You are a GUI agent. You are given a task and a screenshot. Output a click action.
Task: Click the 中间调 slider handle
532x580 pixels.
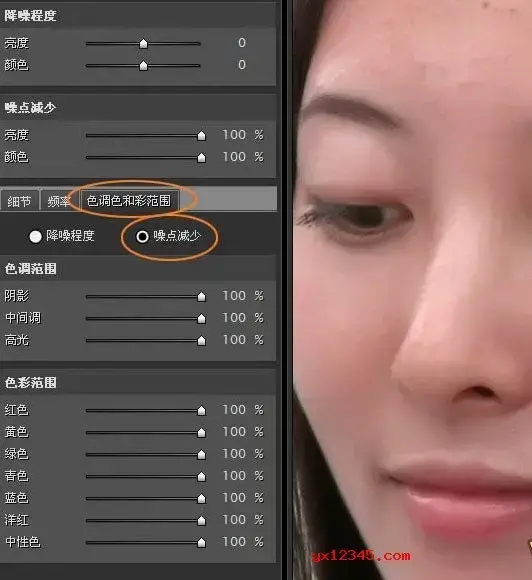[x=202, y=318]
